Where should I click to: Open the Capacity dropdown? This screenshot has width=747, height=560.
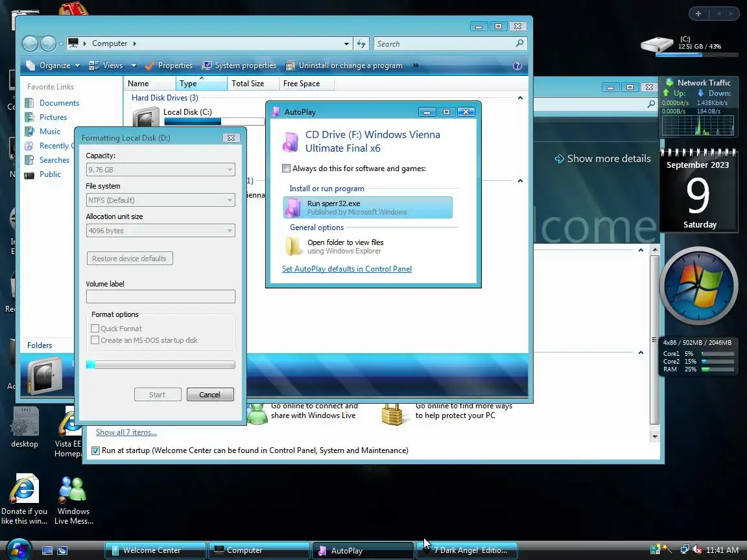(161, 170)
